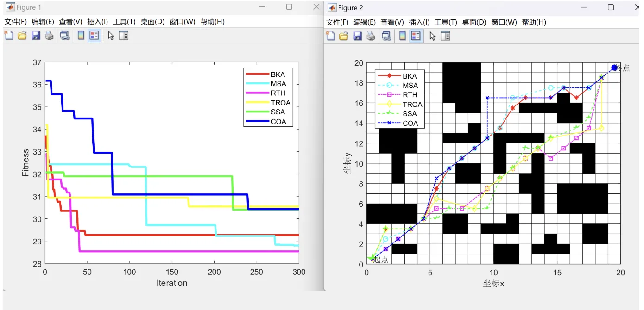The height and width of the screenshot is (310, 644).
Task: Click red BKA line sample in Figure 1 legend
Action: pos(257,74)
